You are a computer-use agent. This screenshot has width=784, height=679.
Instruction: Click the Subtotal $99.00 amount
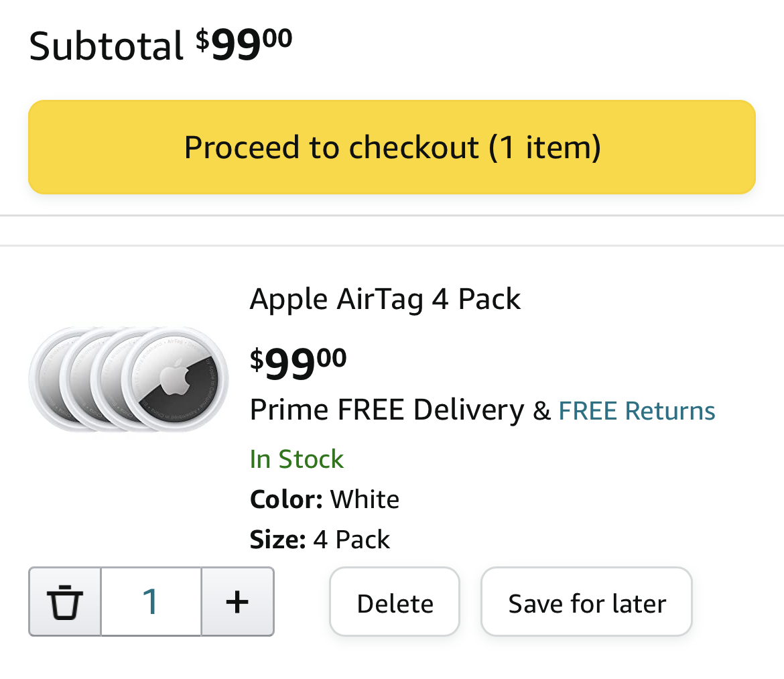[244, 45]
